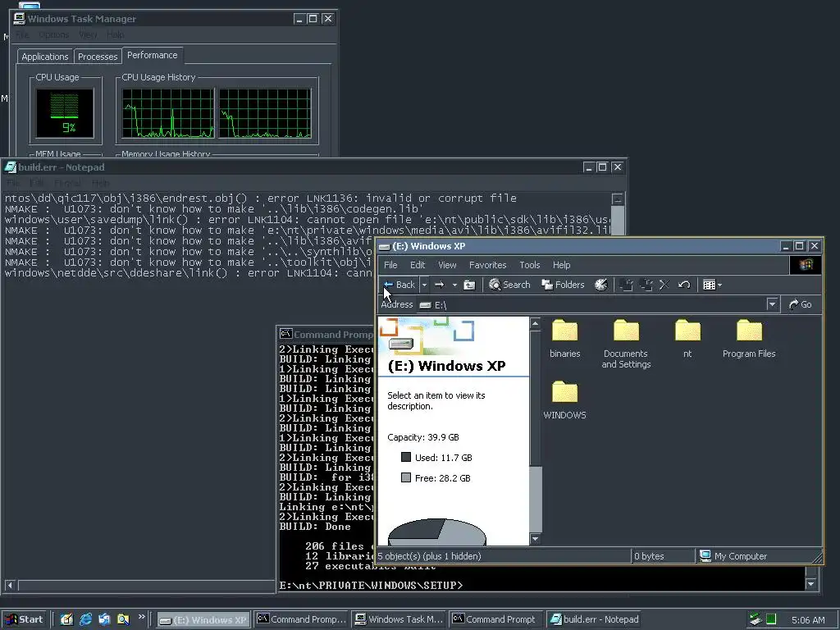The image size is (840, 630).
Task: Select the nt folder
Action: coord(687,338)
